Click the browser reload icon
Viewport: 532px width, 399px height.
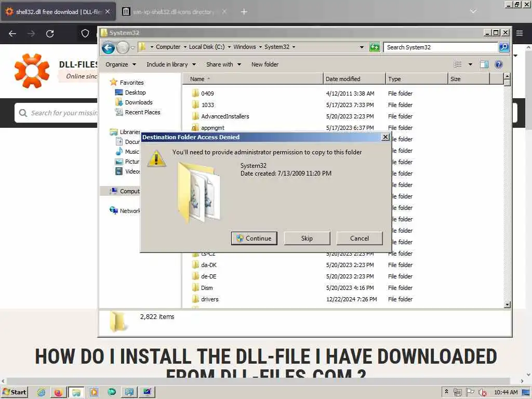(x=50, y=34)
